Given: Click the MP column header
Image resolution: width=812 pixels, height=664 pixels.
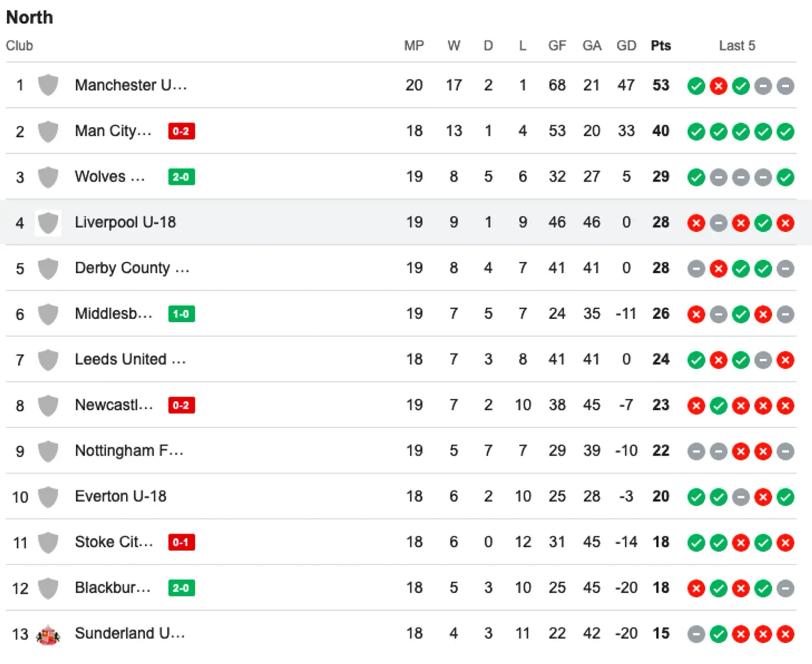Looking at the screenshot, I should tap(414, 46).
